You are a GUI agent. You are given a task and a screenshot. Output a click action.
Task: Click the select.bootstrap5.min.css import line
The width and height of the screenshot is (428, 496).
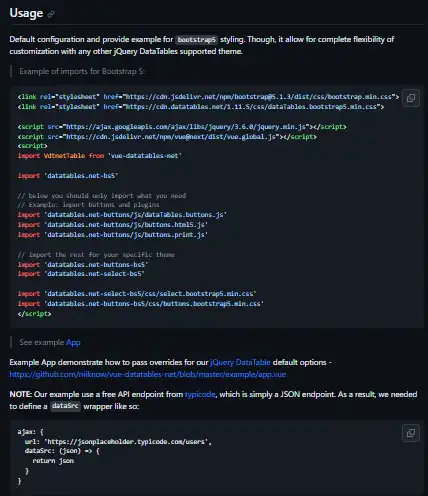(x=137, y=294)
